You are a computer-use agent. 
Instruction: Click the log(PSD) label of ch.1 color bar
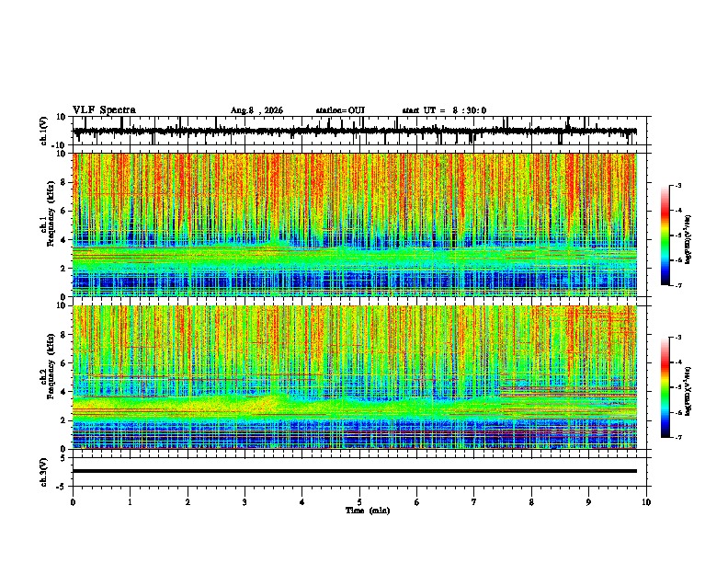688,240
